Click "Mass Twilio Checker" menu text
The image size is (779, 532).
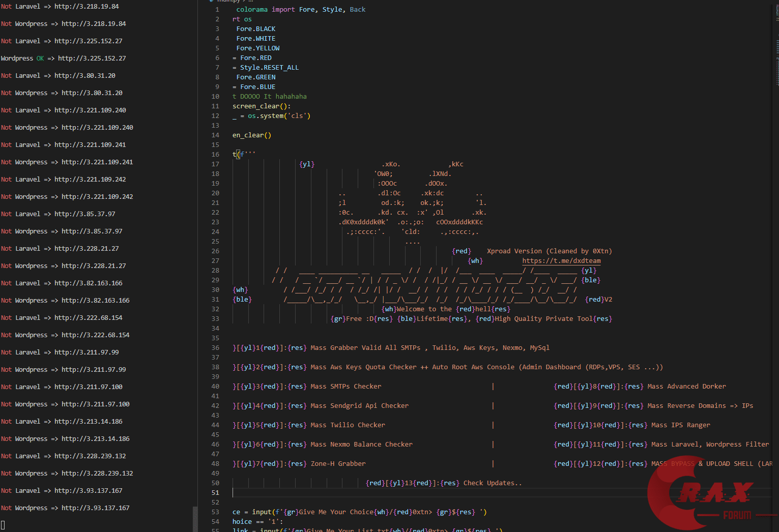348,425
